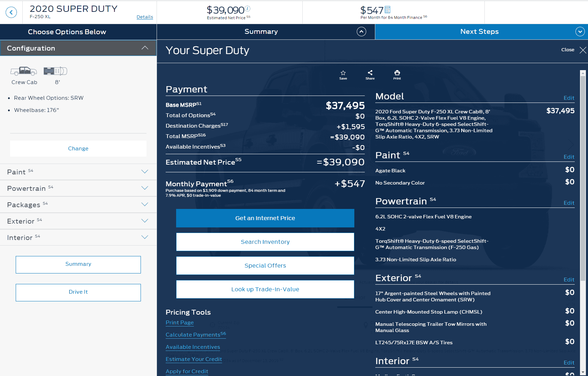This screenshot has height=376, width=588.
Task: Select the Crew Cab truck icon
Action: pyautogui.click(x=24, y=71)
